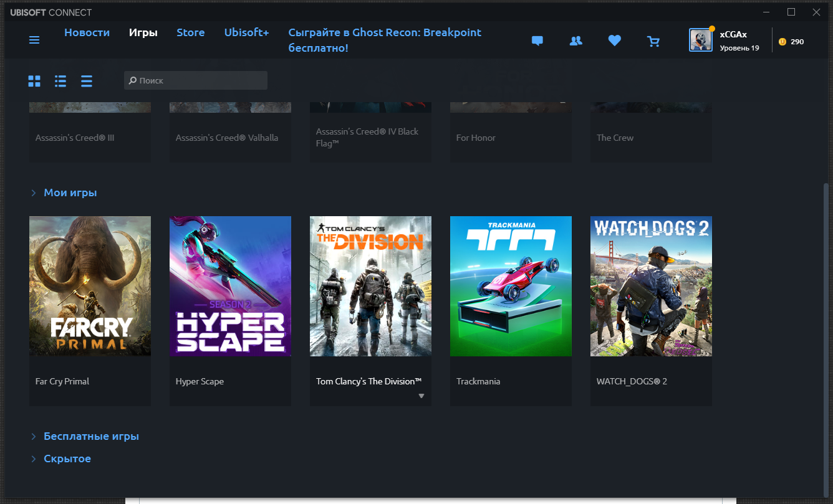
Task: Switch to large grid tile view
Action: pyautogui.click(x=34, y=81)
